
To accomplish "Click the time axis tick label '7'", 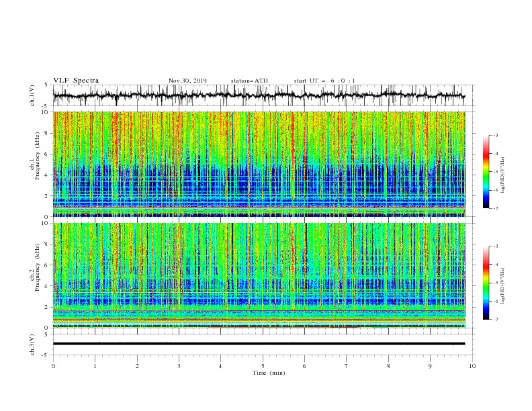I will tap(347, 366).
